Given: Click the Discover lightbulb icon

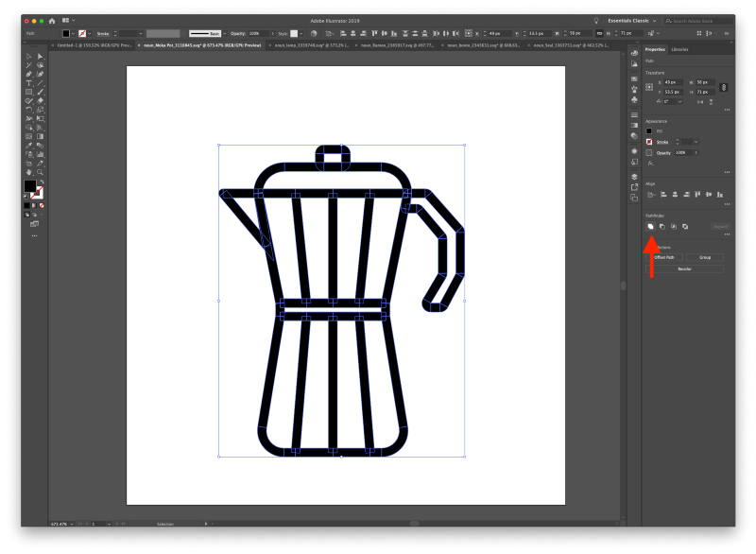Looking at the screenshot, I should click(596, 21).
